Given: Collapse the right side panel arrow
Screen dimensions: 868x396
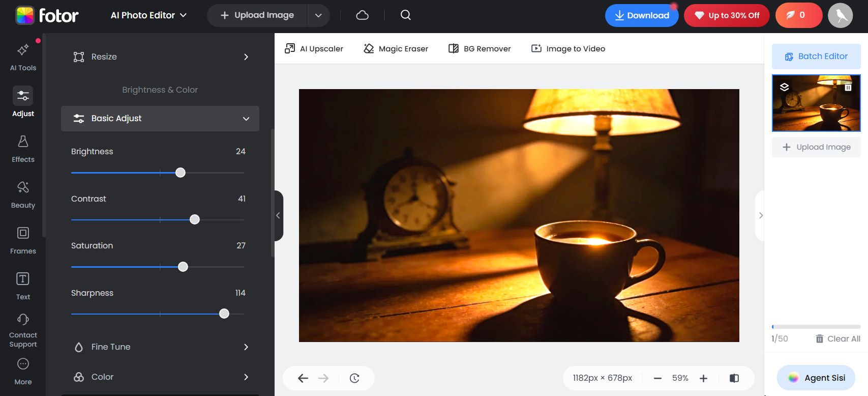Looking at the screenshot, I should pyautogui.click(x=760, y=216).
